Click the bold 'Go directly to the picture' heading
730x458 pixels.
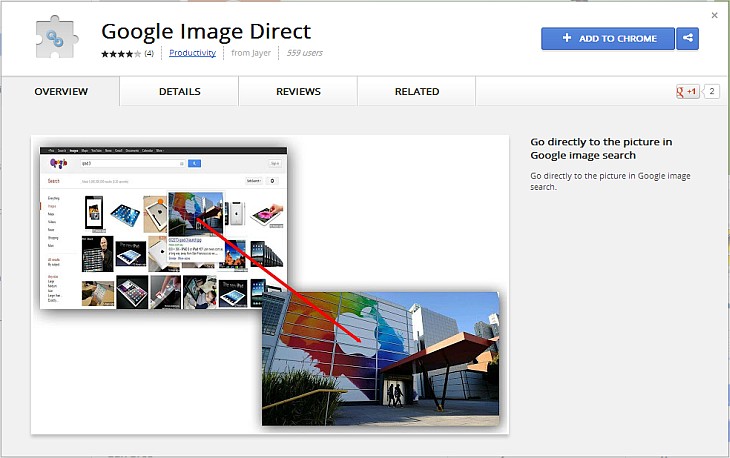pos(601,148)
